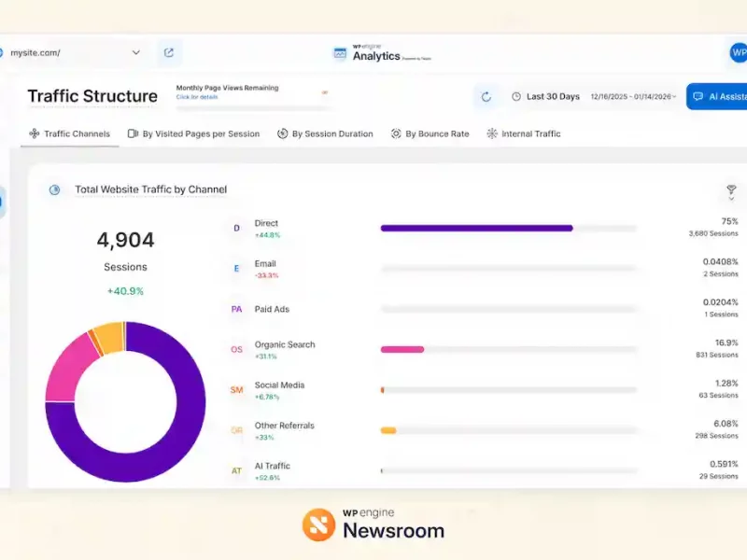Image resolution: width=747 pixels, height=560 pixels.
Task: Toggle the Other Referrals channel row
Action: click(236, 427)
